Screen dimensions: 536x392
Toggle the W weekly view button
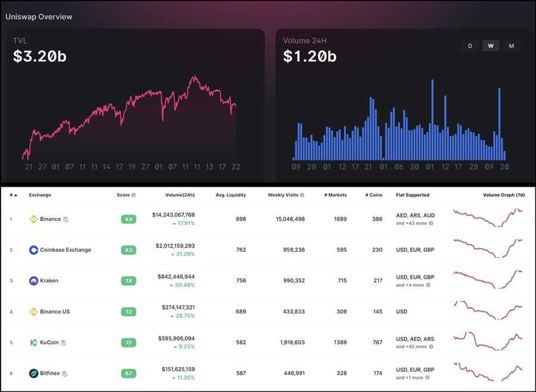[x=490, y=45]
